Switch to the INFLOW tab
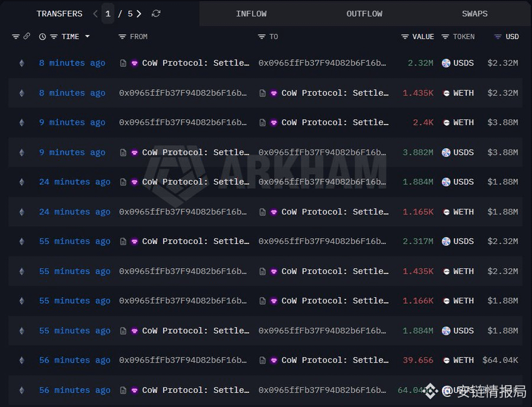Viewport: 532px width, 407px height. point(251,14)
